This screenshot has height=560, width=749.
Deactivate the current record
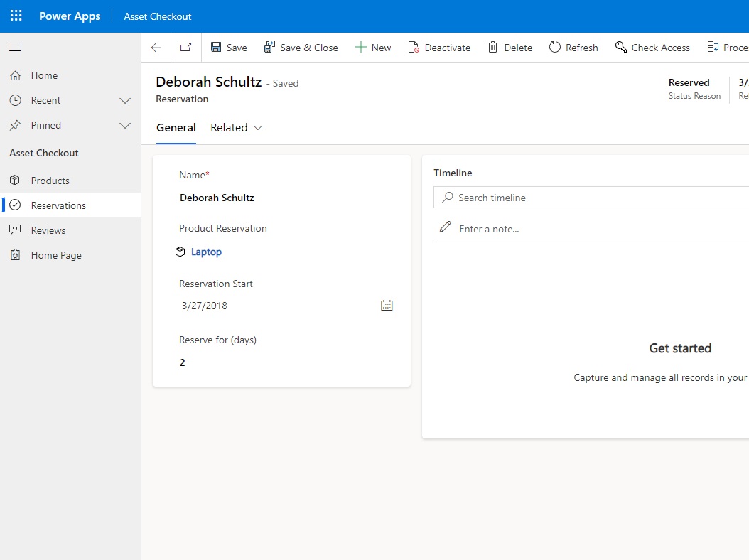tap(439, 47)
